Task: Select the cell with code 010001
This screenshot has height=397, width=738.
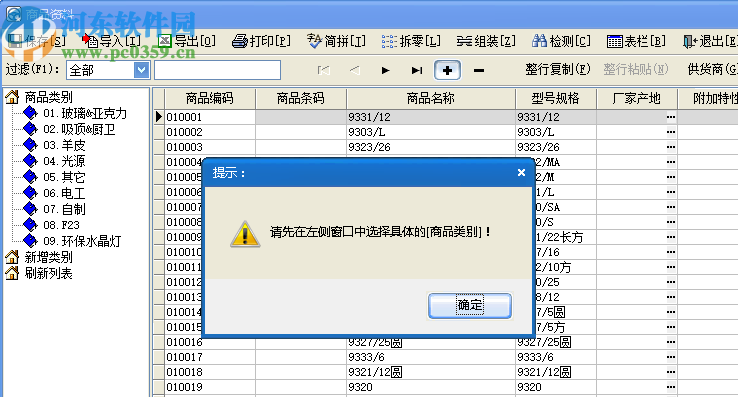Action: [210, 117]
